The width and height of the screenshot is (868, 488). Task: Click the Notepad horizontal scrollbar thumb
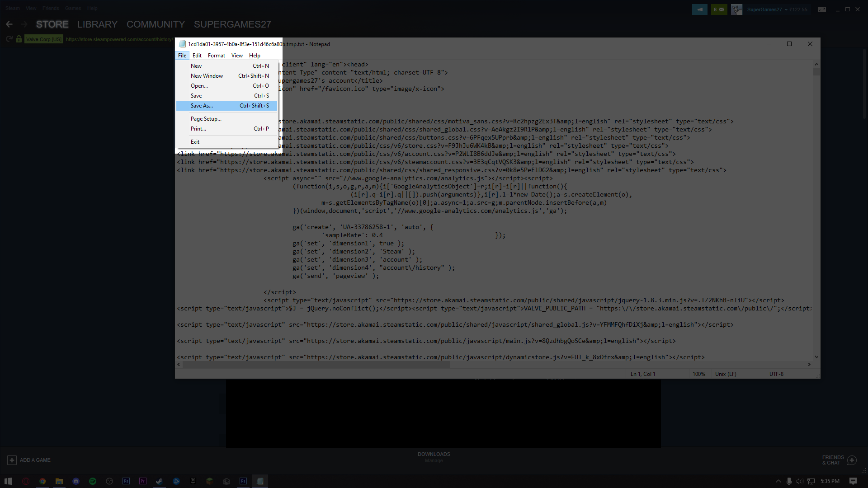coord(316,365)
